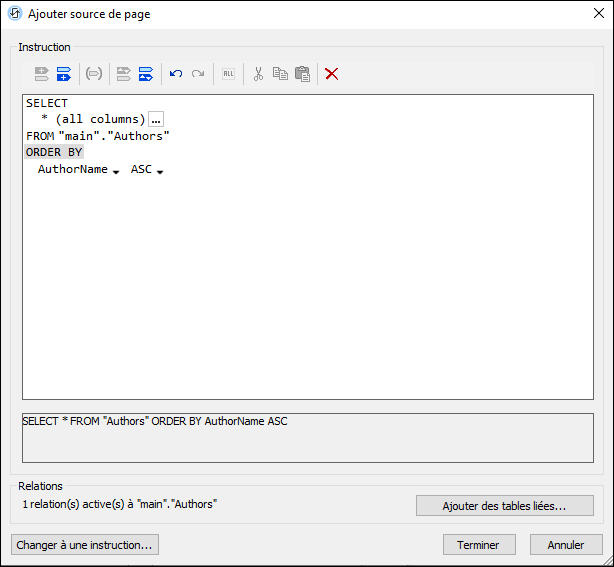Click the greyed add-row icon at toolbar start
Image resolution: width=614 pixels, height=567 pixels.
pyautogui.click(x=42, y=74)
